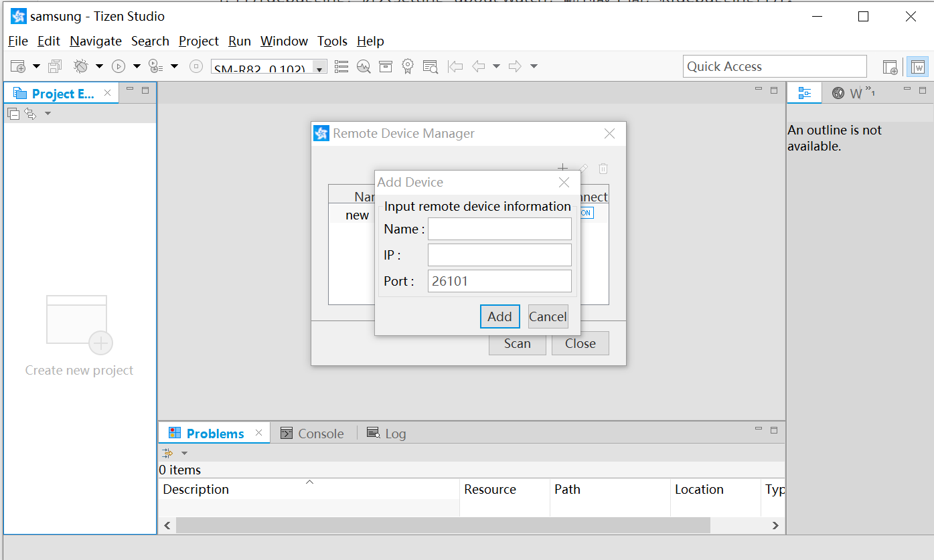Open the Run dropdown arrow
Screen dimensions: 934x560
click(137, 66)
